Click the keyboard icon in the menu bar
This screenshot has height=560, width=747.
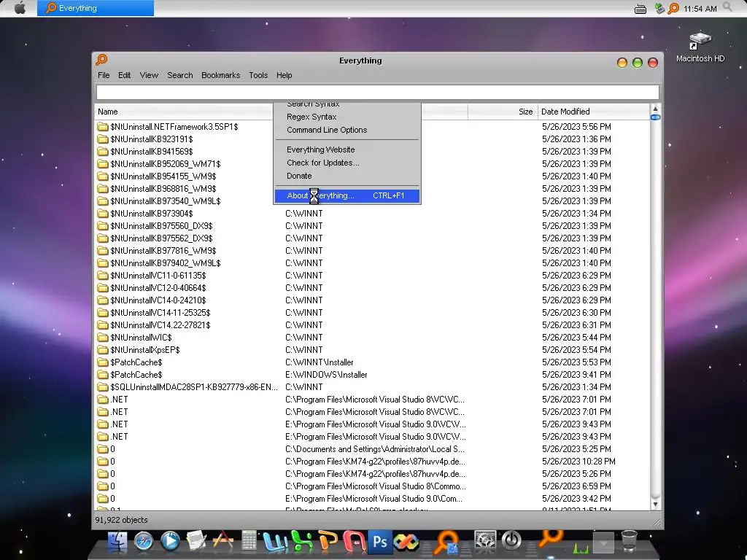(x=640, y=9)
